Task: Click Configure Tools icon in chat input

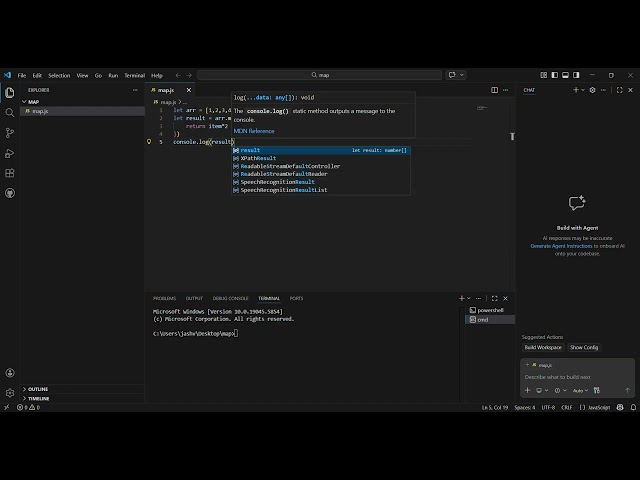Action: tap(597, 390)
